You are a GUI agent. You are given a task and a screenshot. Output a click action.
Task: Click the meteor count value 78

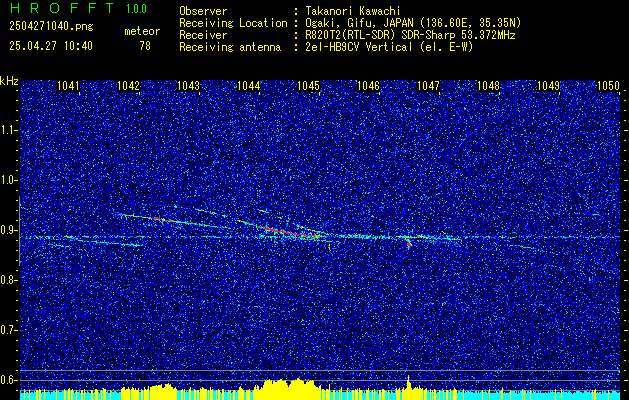[x=145, y=46]
